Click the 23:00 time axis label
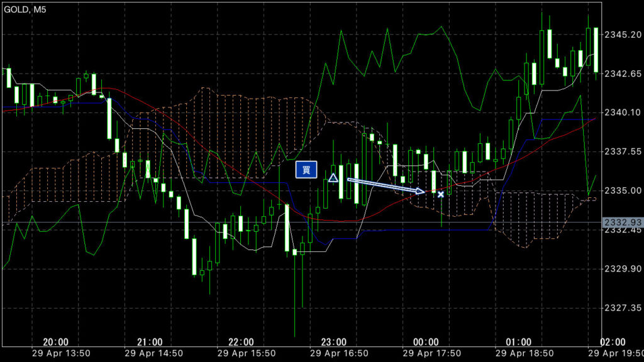 point(334,342)
